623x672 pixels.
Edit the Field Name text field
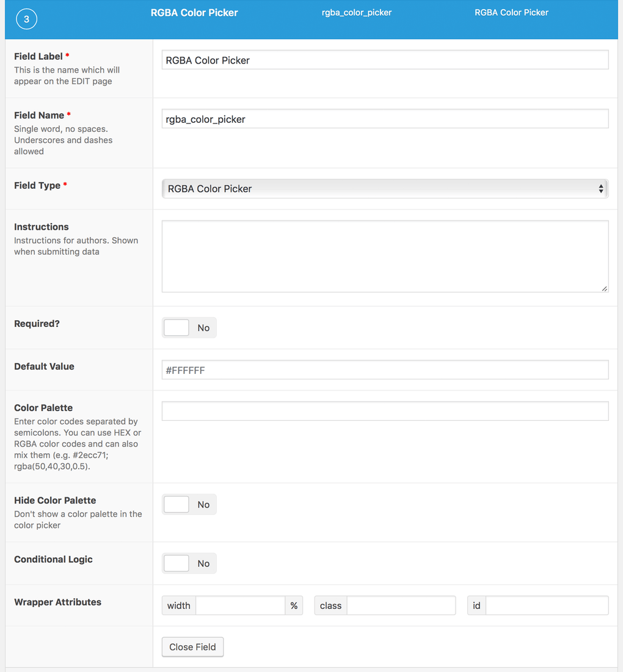point(385,119)
